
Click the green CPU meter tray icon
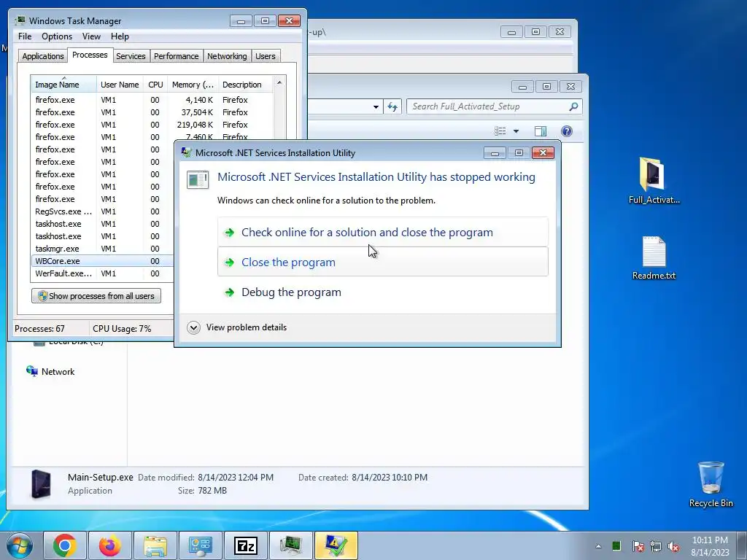[616, 545]
